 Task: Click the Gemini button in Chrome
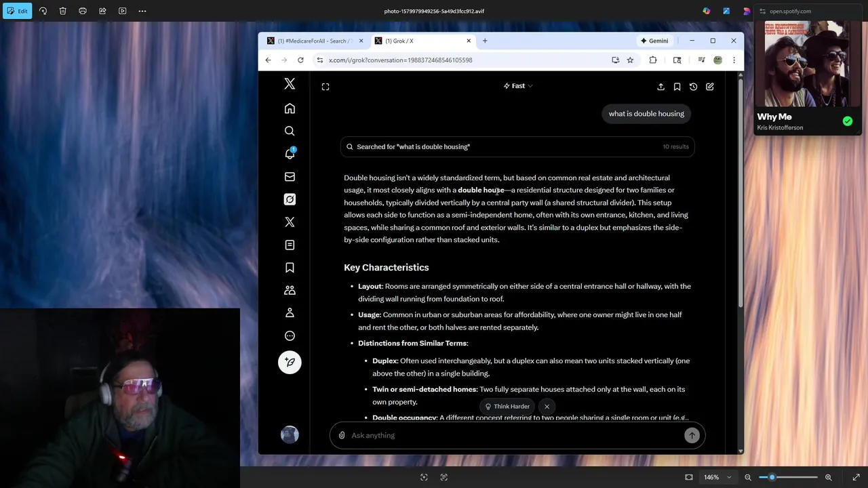[654, 41]
